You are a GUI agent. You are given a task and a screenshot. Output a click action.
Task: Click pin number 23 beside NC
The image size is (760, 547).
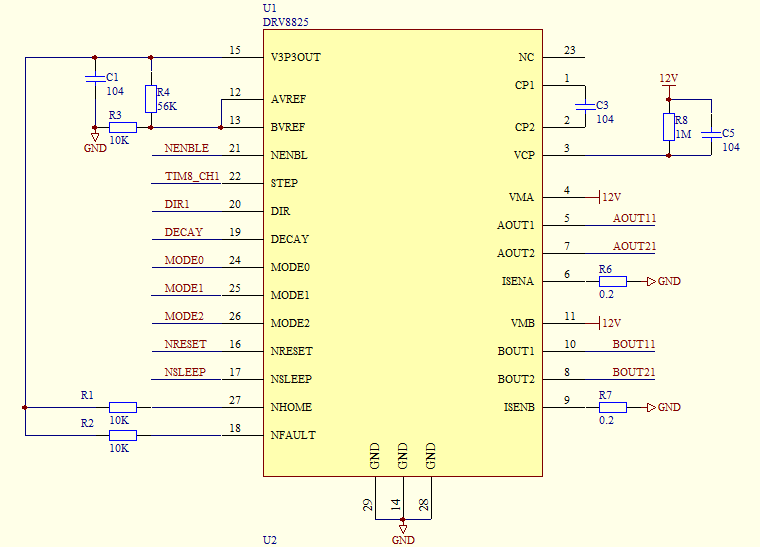pyautogui.click(x=570, y=50)
